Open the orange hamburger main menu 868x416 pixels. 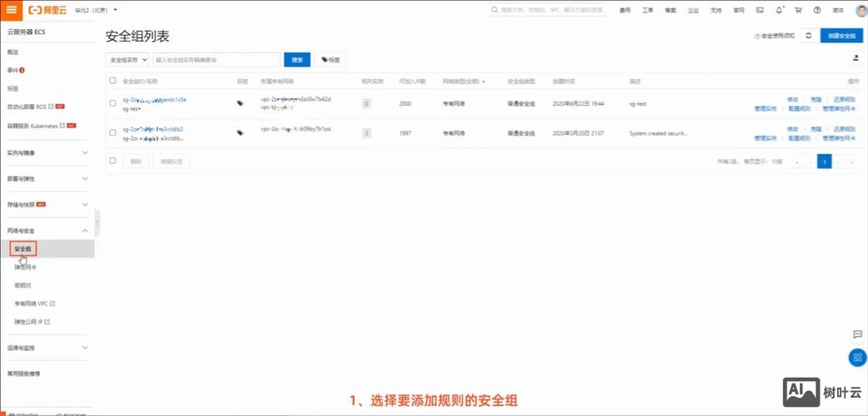11,9
